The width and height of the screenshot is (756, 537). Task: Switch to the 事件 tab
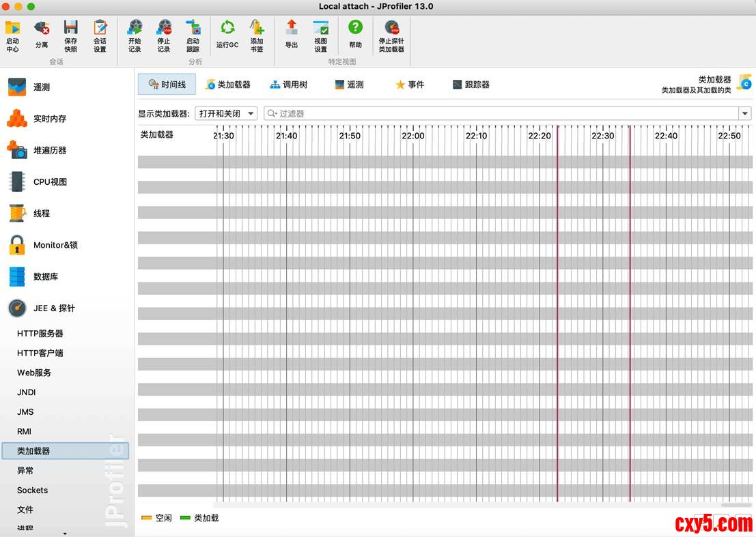pyautogui.click(x=409, y=85)
